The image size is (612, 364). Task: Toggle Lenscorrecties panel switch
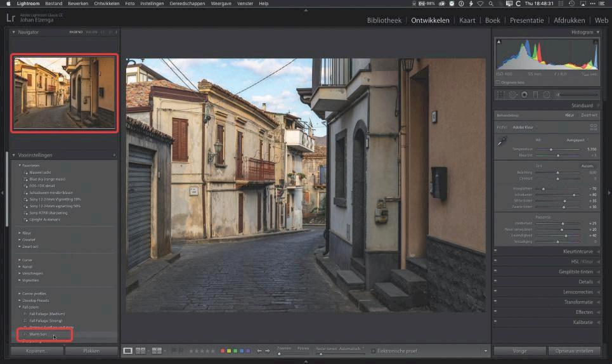(x=495, y=291)
